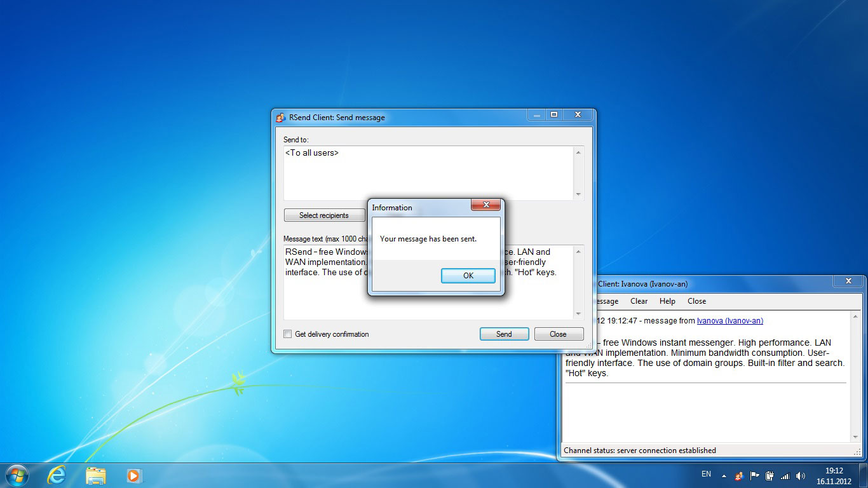Close the Information dialog with X
Screen dimensions: 868x488
[486, 205]
